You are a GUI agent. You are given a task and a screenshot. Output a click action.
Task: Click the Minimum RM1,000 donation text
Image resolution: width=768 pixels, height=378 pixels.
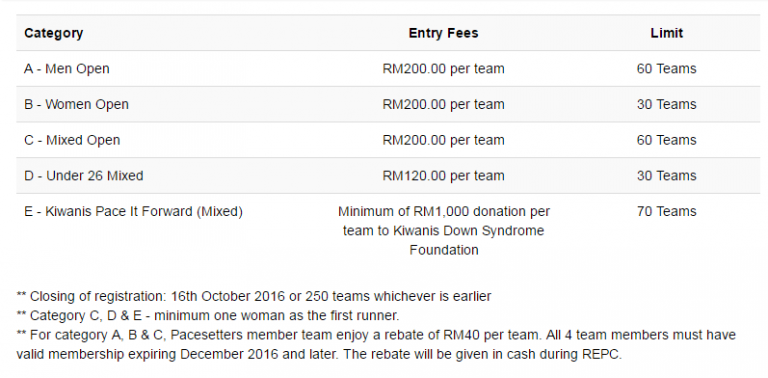[x=444, y=231]
